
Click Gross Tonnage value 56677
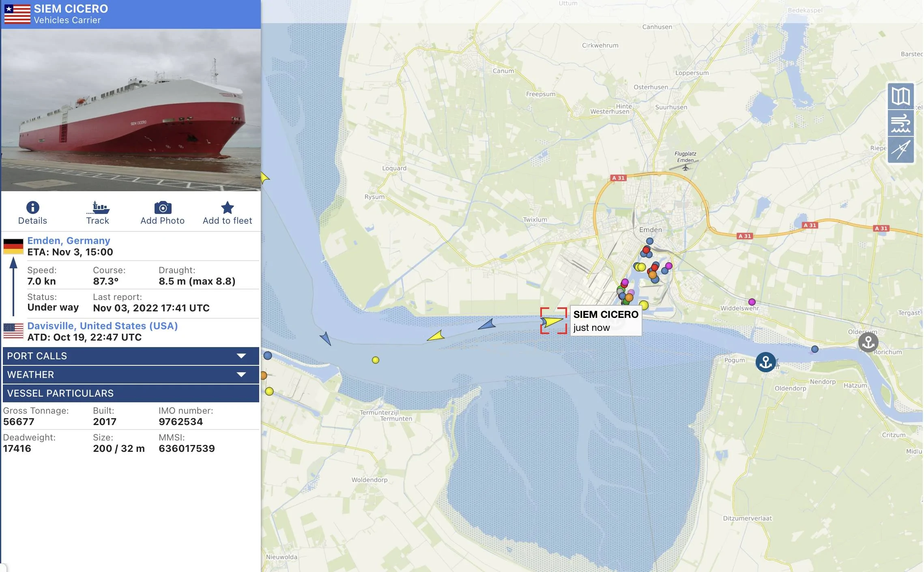click(19, 422)
